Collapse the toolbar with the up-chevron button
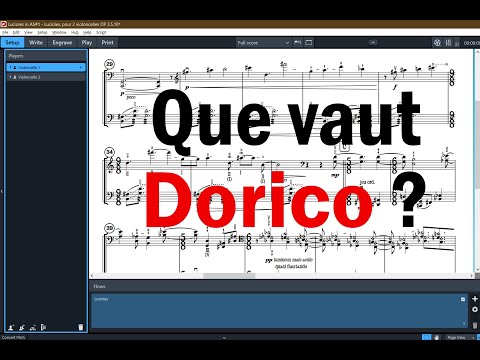Image resolution: width=480 pixels, height=360 pixels. [x=373, y=42]
